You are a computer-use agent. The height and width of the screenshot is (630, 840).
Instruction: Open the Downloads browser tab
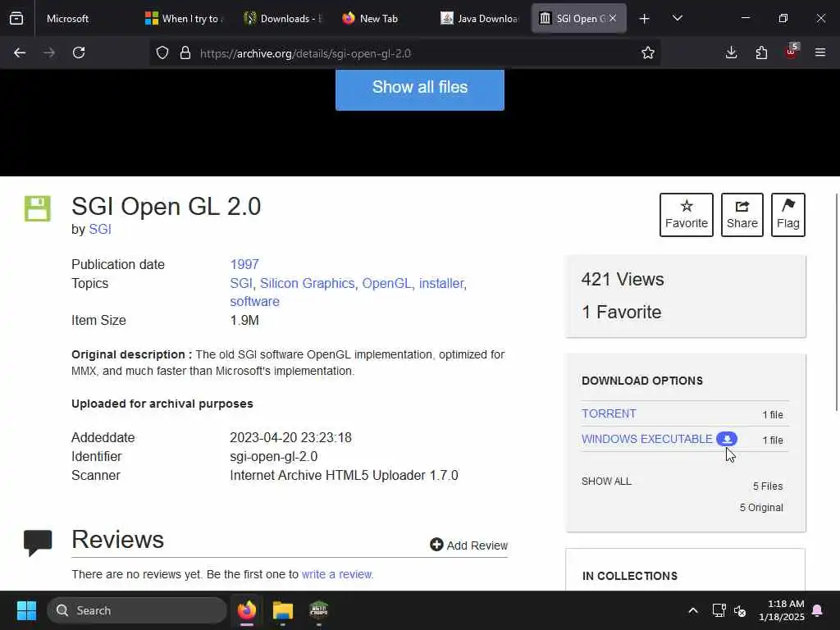pos(283,18)
